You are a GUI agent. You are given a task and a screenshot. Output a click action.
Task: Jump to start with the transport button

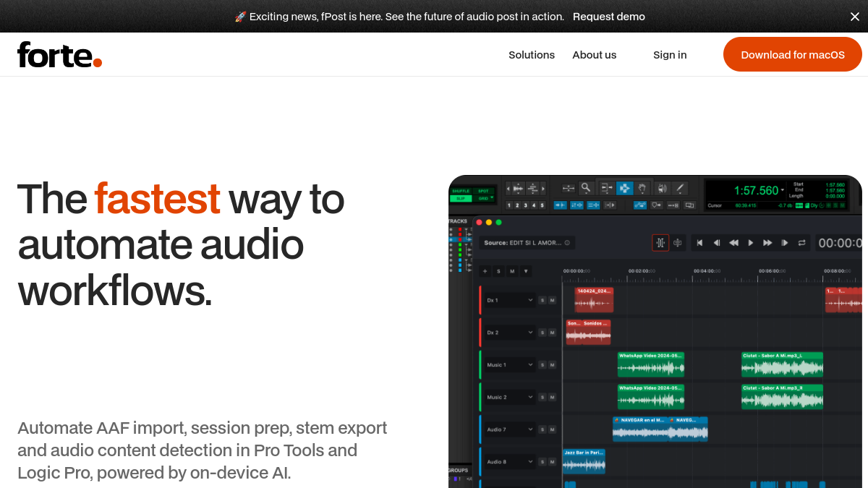coord(699,243)
